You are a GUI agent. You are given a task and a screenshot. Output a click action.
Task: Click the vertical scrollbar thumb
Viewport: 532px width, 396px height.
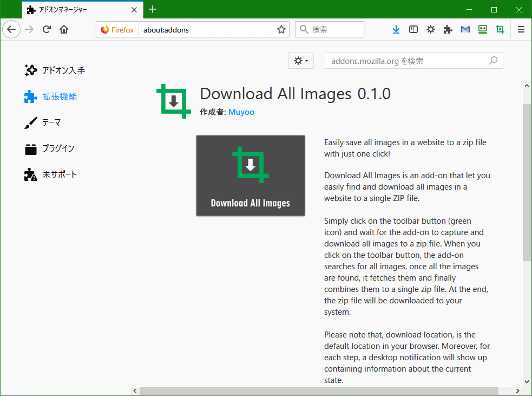(527, 183)
